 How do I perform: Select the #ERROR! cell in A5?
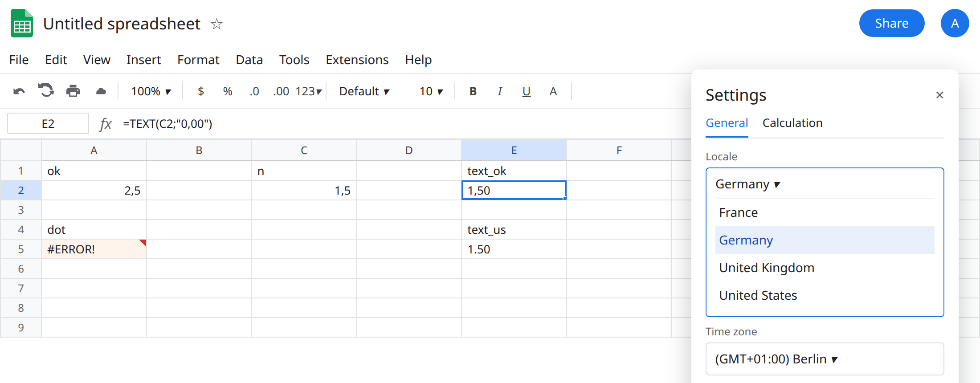coord(94,249)
